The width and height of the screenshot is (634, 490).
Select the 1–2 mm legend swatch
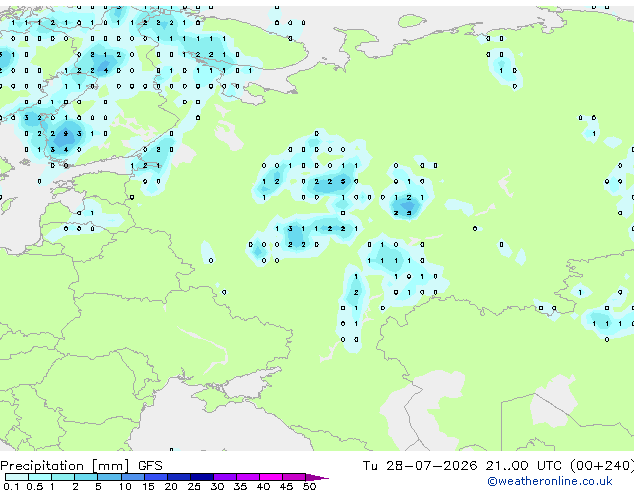pyautogui.click(x=63, y=477)
